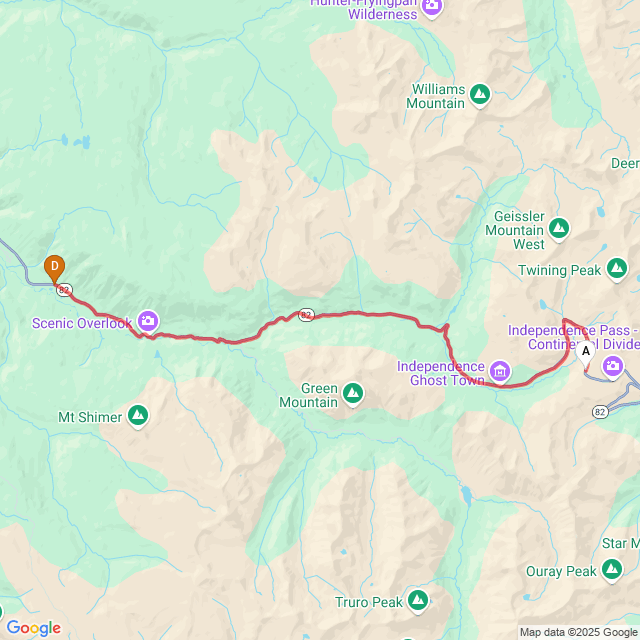Click the Twining Peak mountain icon
This screenshot has width=640, height=640.
617,269
